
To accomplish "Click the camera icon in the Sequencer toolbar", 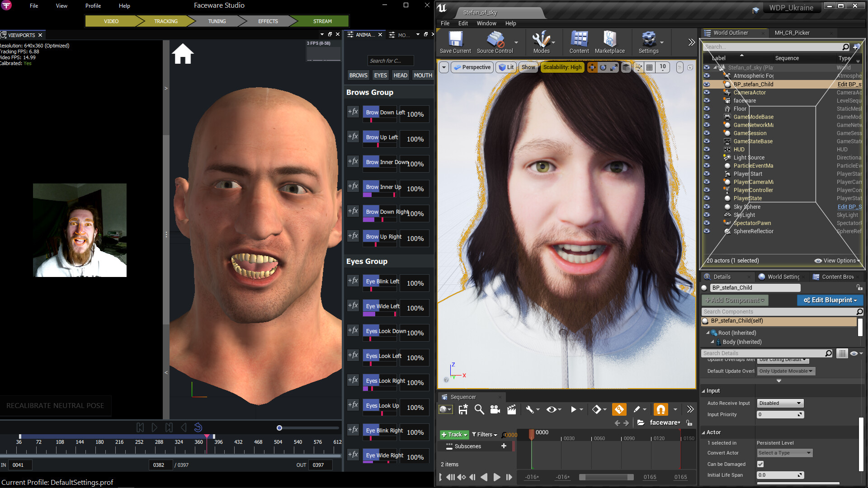I will pyautogui.click(x=495, y=409).
